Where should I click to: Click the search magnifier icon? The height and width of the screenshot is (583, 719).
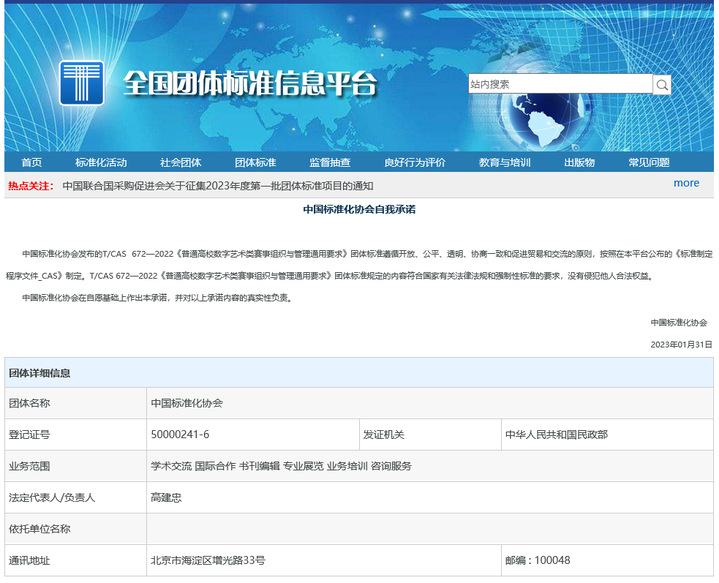click(662, 85)
